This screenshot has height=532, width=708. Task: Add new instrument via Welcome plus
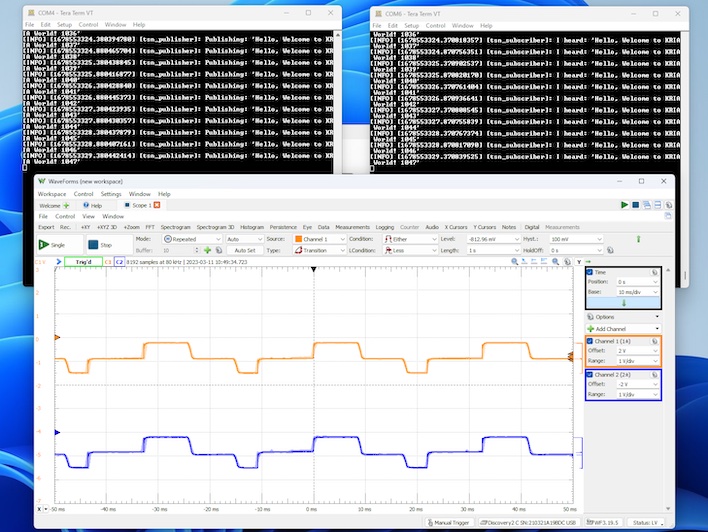[x=66, y=205]
